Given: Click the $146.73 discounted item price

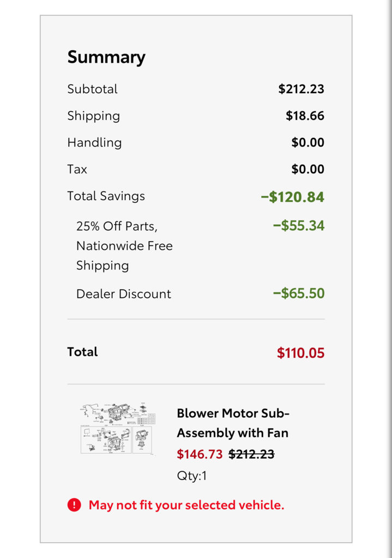Looking at the screenshot, I should click(200, 454).
